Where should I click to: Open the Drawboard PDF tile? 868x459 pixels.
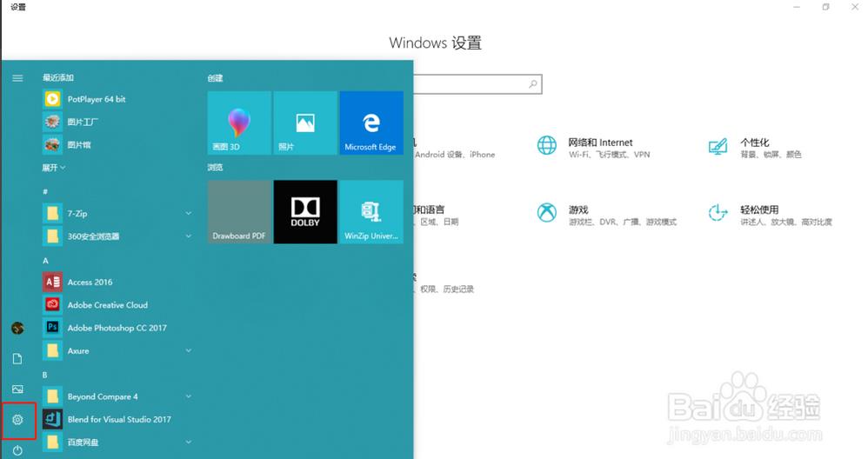(x=239, y=212)
